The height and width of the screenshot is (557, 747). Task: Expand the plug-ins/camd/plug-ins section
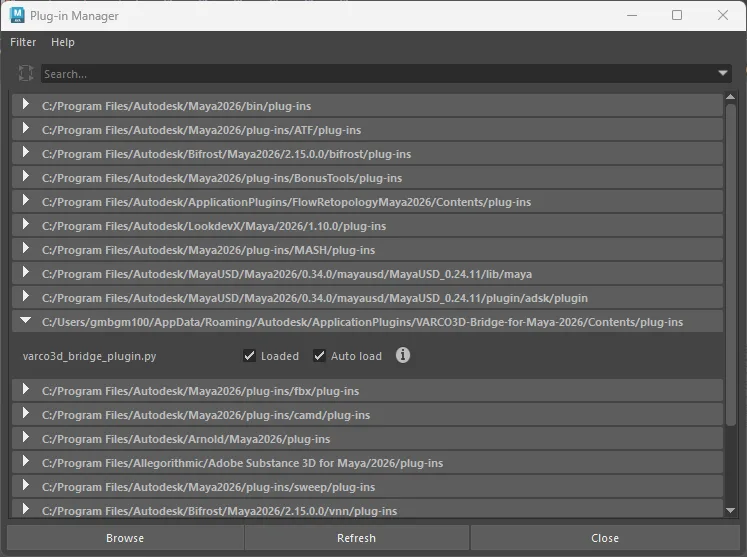tap(26, 413)
